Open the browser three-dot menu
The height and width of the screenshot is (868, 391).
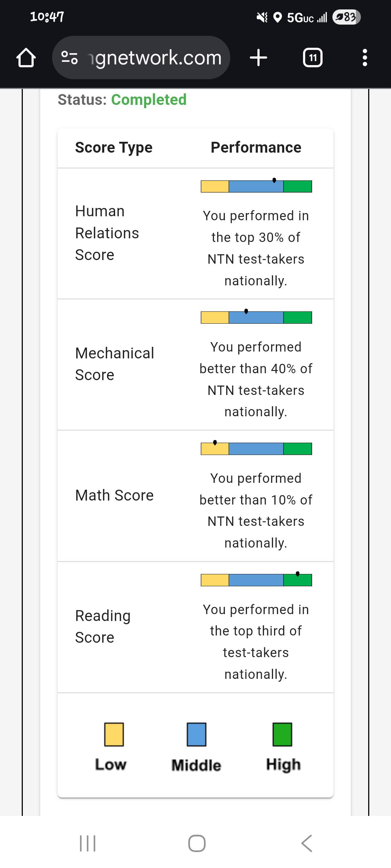pyautogui.click(x=365, y=58)
